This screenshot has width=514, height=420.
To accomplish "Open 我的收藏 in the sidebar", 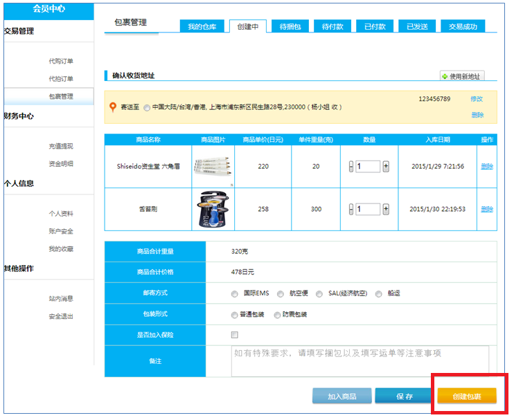I will 61,249.
